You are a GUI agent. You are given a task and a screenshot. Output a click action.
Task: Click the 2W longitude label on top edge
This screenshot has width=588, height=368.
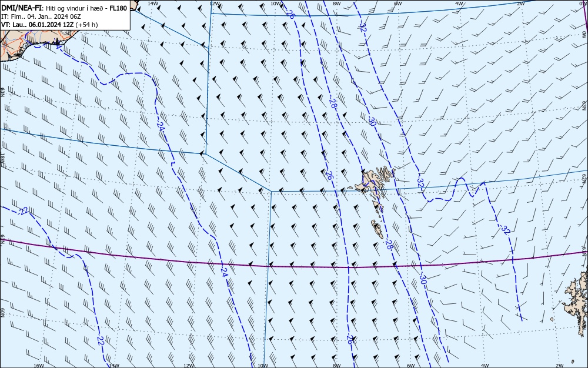520,4
